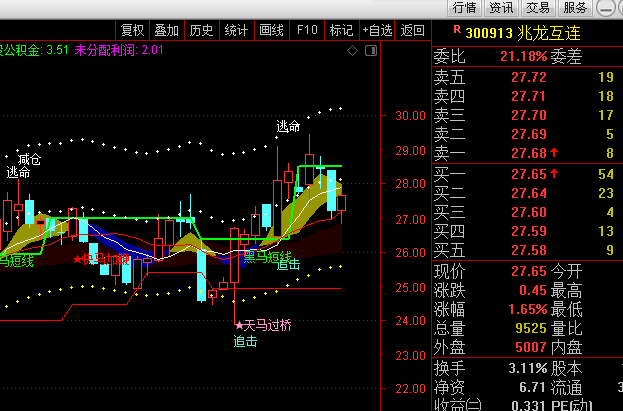This screenshot has height=411, width=623.
Task: Open the F10 company info
Action: click(307, 30)
